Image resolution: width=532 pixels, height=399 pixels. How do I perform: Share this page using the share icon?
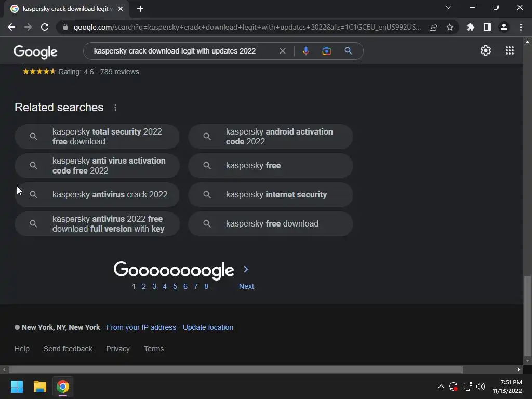(x=433, y=27)
